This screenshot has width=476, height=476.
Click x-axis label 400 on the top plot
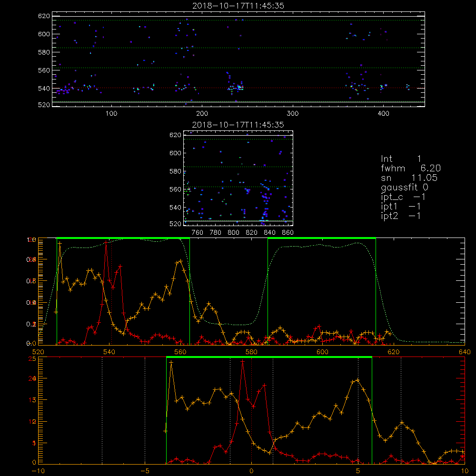click(x=383, y=114)
